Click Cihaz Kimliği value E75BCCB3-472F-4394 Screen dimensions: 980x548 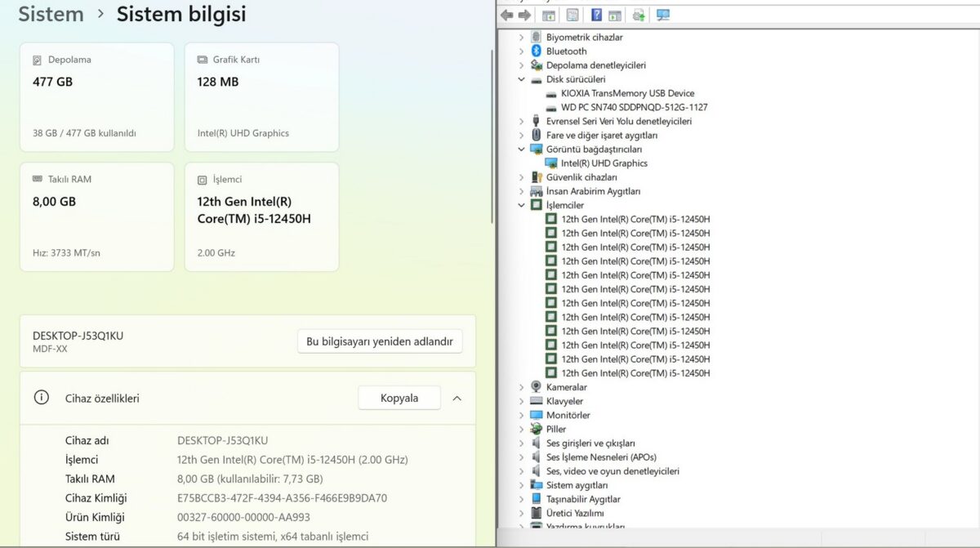coord(282,498)
